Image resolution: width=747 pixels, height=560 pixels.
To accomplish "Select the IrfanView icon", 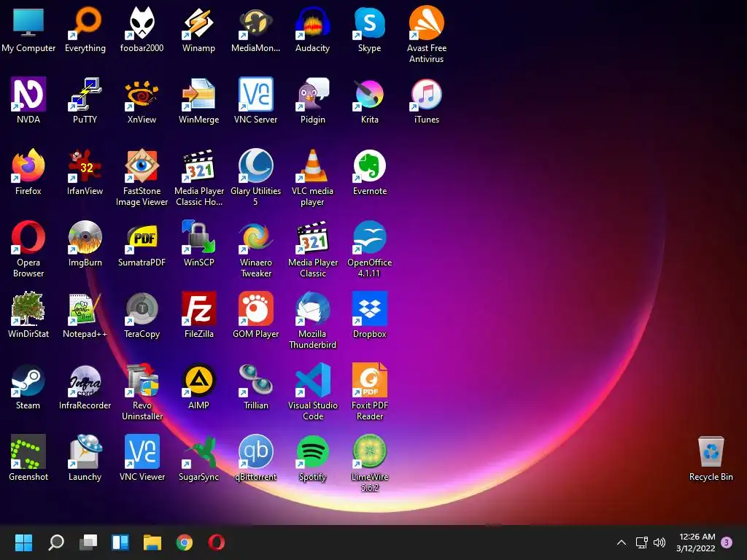I will [85, 166].
